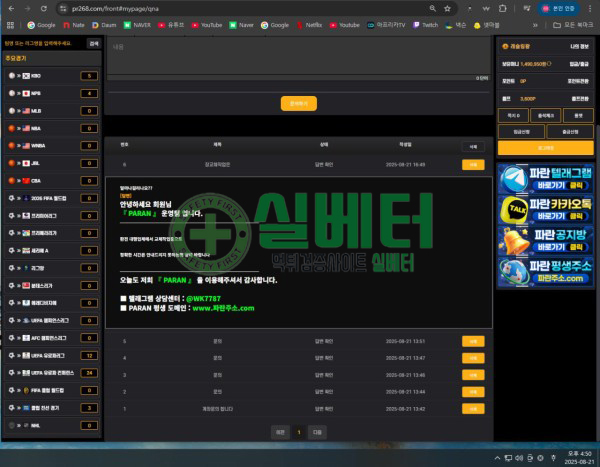This screenshot has height=467, width=600.
Task: Select the NBA basketball league row
Action: pos(52,128)
